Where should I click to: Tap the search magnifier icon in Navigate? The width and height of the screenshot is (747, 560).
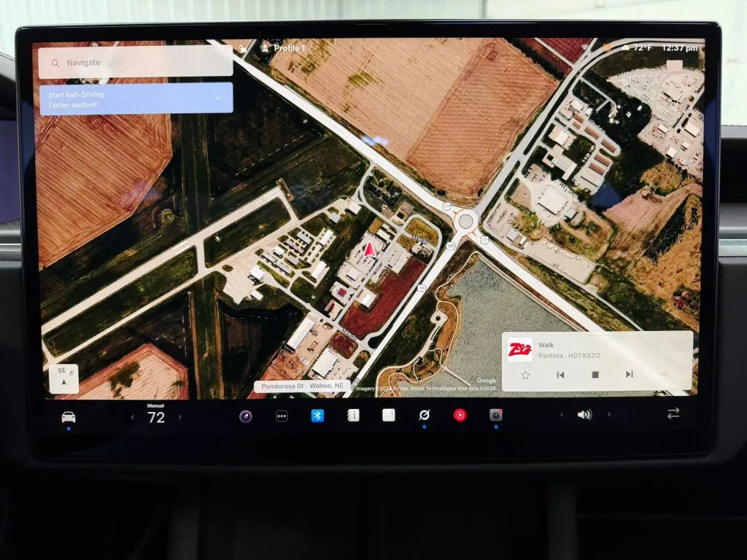pos(55,63)
